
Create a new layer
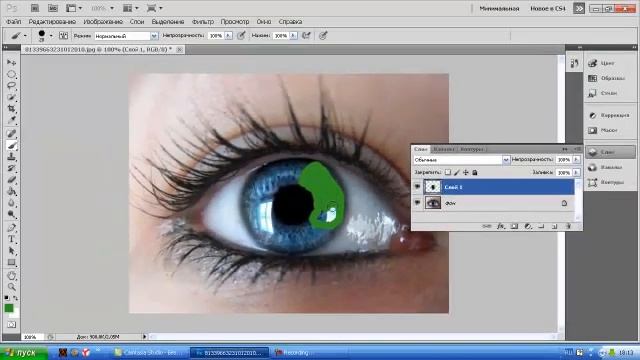coord(554,226)
